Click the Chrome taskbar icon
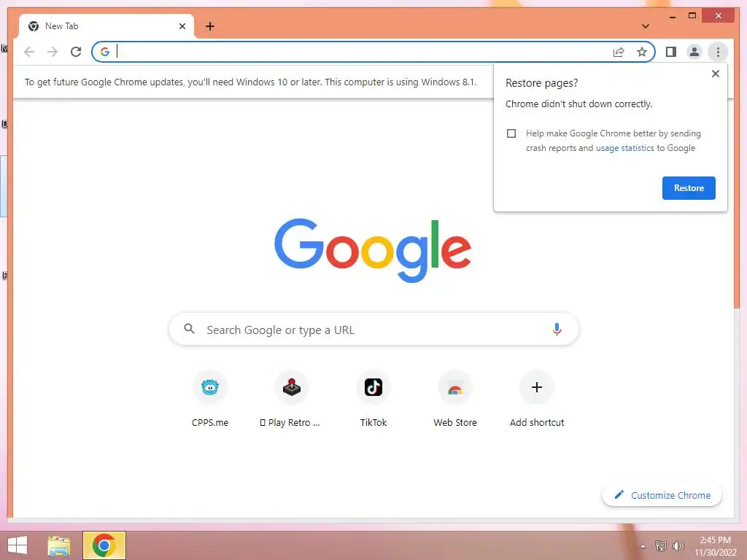The width and height of the screenshot is (747, 560). tap(104, 545)
